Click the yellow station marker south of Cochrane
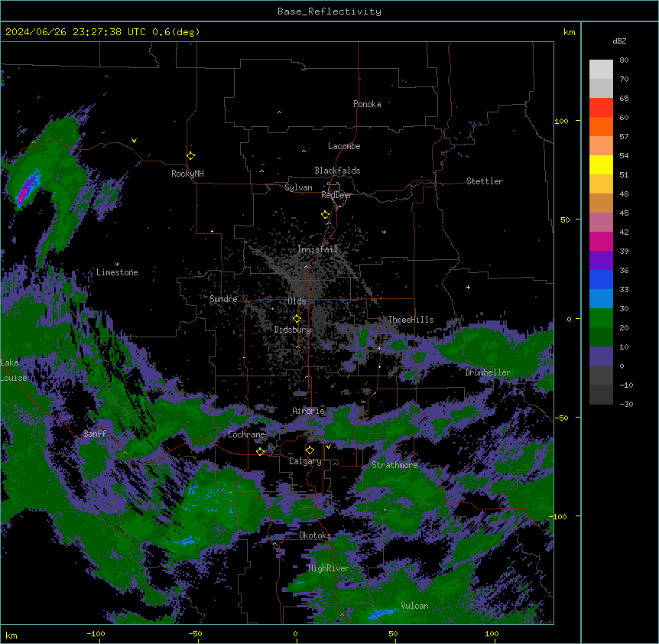Viewport: 659px width, 644px height. tap(260, 451)
